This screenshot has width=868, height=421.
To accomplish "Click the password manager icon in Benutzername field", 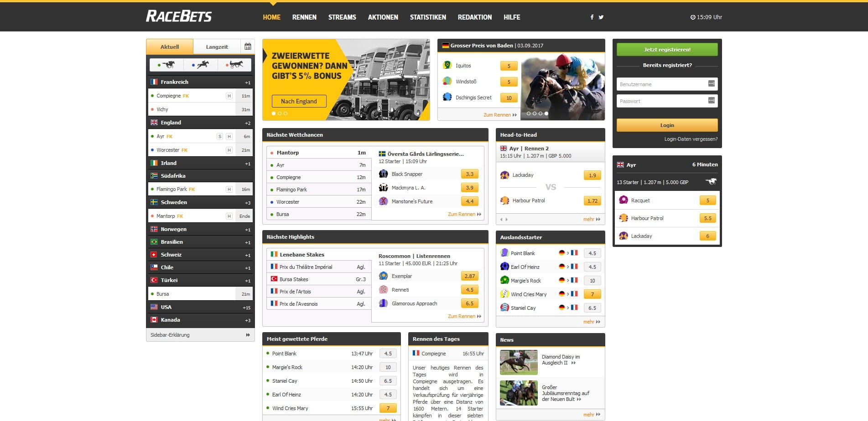I will (711, 84).
